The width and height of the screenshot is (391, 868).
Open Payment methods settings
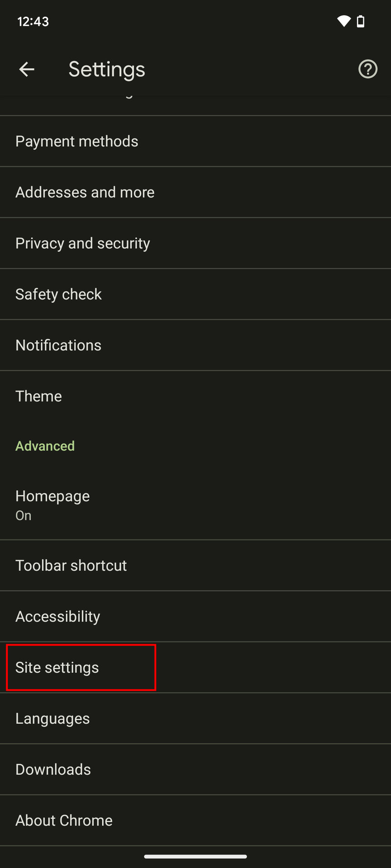[77, 142]
